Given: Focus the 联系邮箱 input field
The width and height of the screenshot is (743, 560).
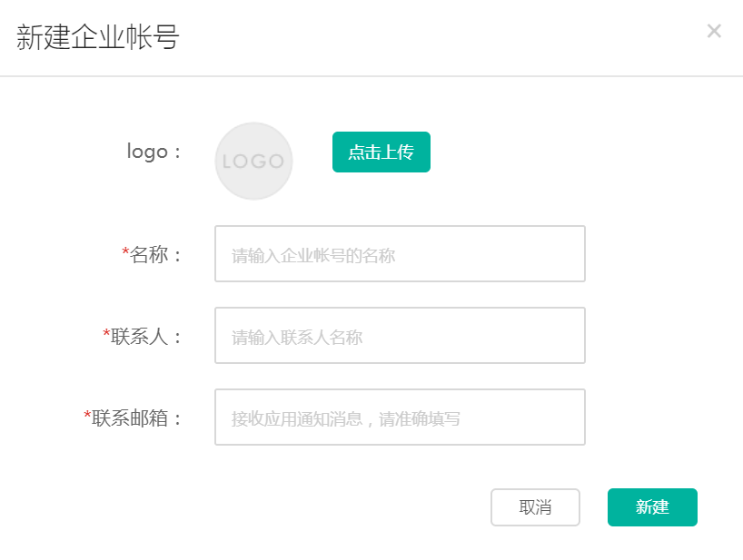Looking at the screenshot, I should click(400, 417).
